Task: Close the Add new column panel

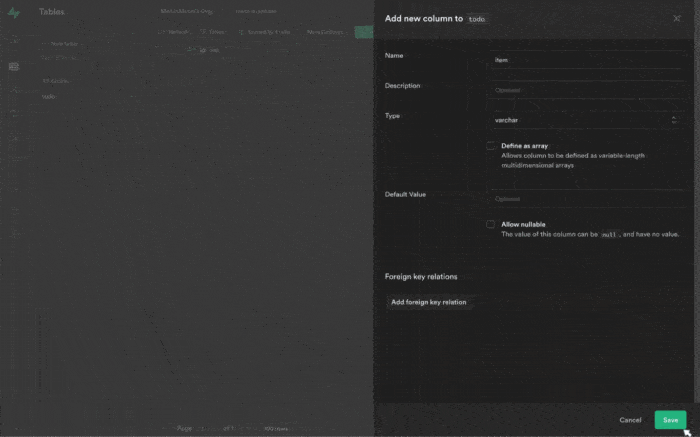Action: pyautogui.click(x=677, y=18)
